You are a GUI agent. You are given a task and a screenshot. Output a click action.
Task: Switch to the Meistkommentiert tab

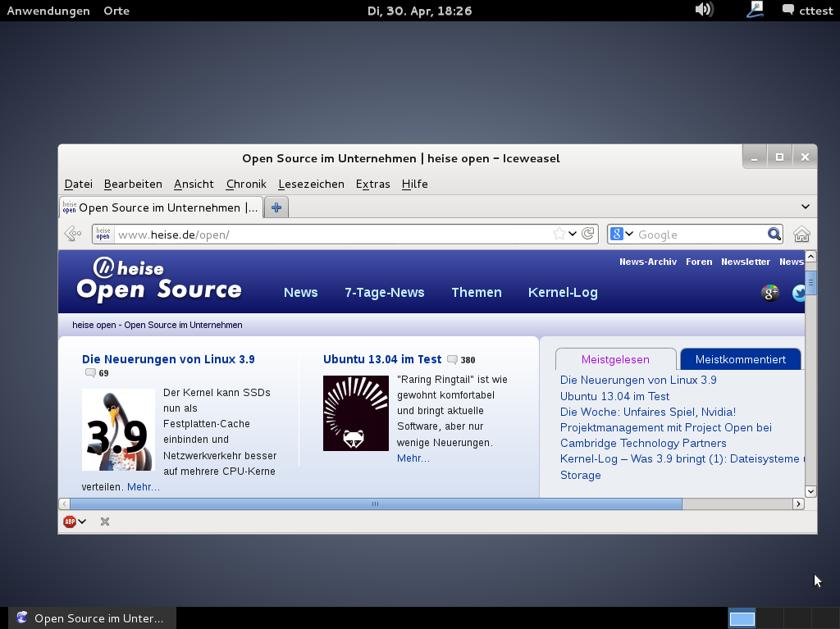click(x=740, y=359)
